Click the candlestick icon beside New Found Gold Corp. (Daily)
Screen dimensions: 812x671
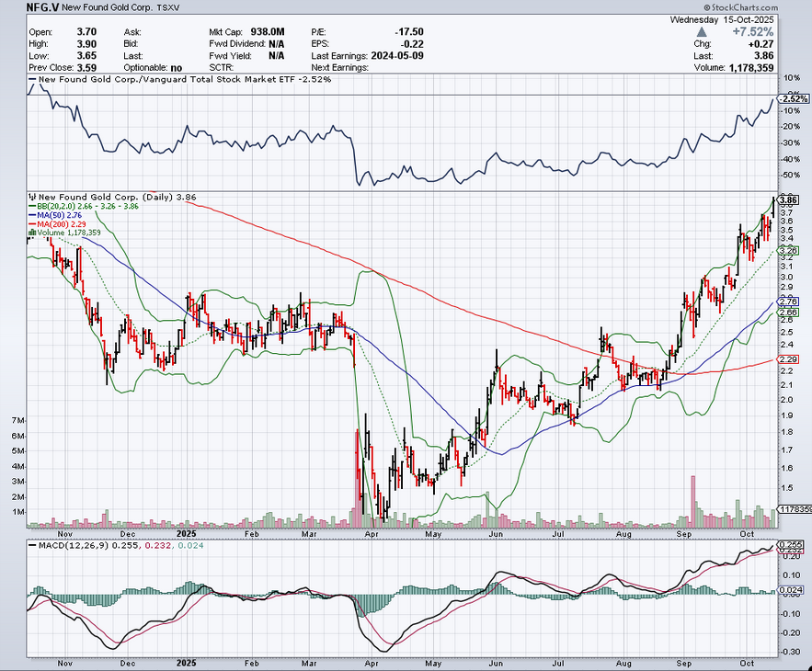32,197
